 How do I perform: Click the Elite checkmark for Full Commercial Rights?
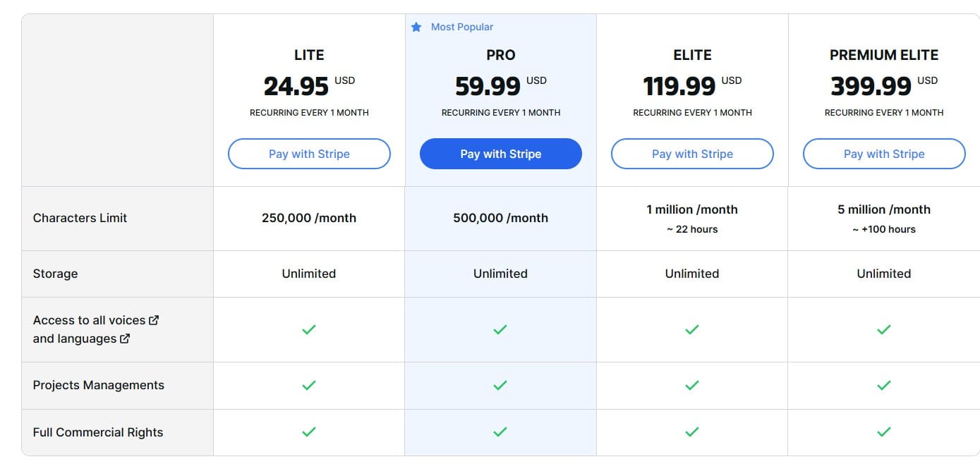tap(691, 432)
